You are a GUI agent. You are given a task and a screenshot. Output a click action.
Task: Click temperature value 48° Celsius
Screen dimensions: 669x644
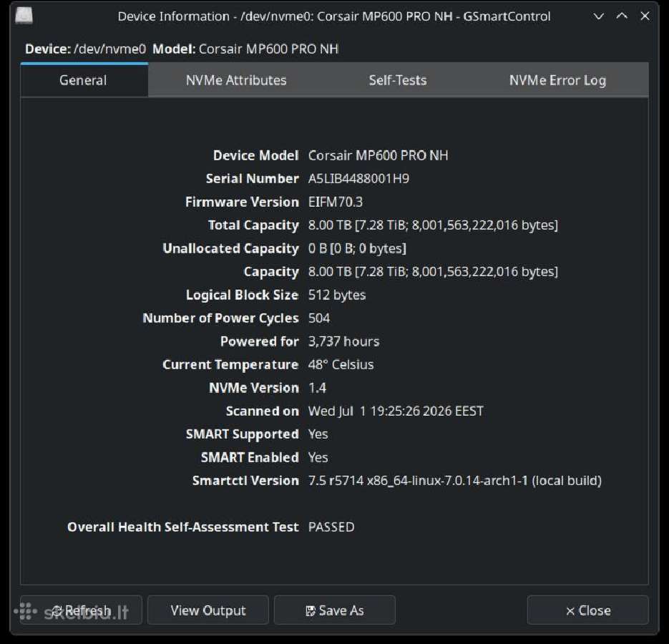(341, 364)
